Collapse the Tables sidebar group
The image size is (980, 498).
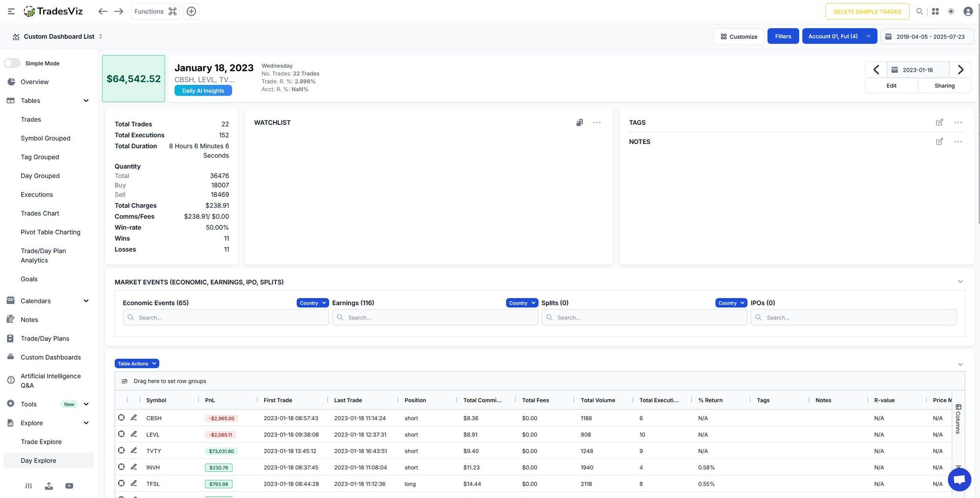tap(86, 100)
